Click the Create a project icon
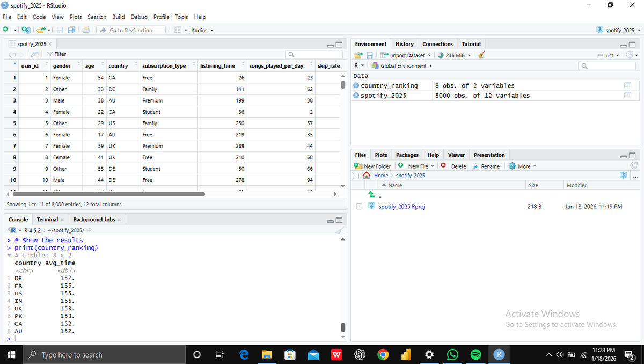This screenshot has width=644, height=364. (26, 30)
